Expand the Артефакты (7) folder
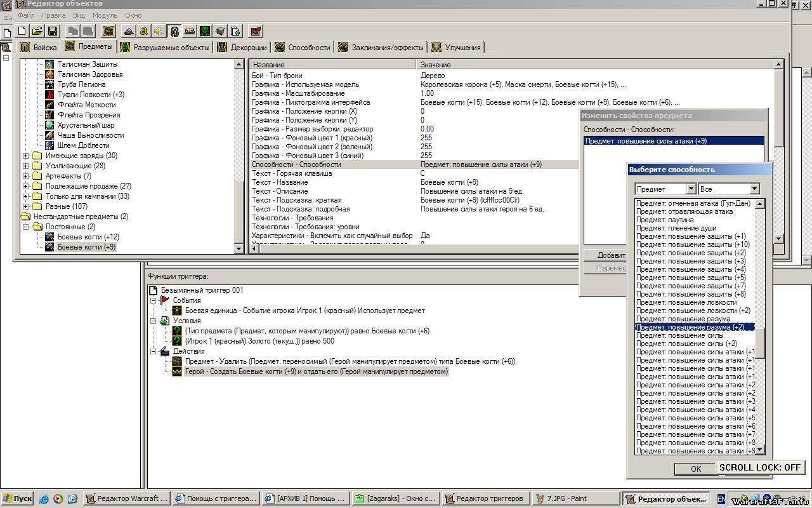 tap(26, 176)
